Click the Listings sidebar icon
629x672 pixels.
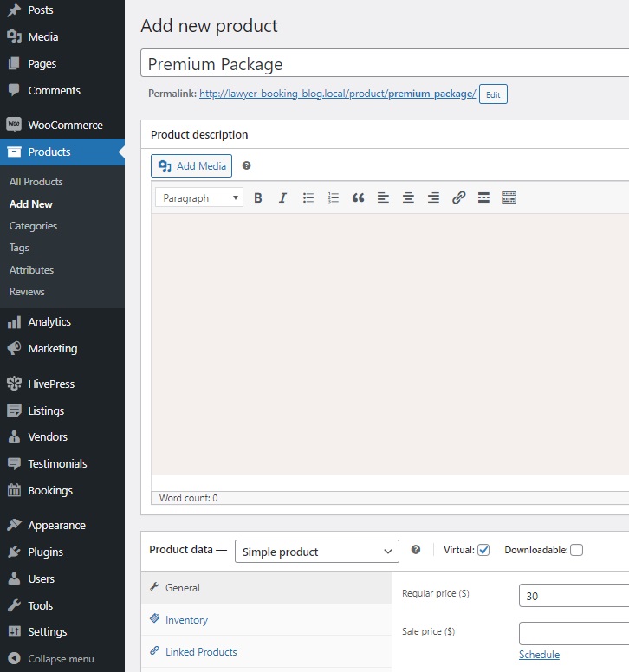14,410
